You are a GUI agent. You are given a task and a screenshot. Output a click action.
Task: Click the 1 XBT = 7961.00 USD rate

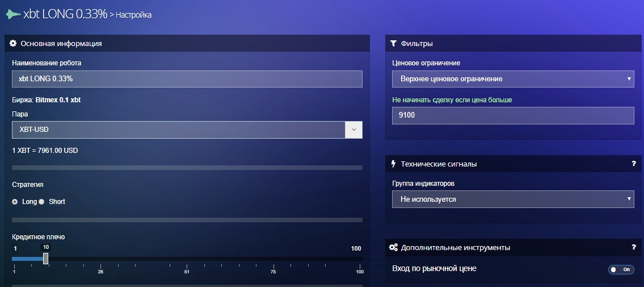coord(45,151)
